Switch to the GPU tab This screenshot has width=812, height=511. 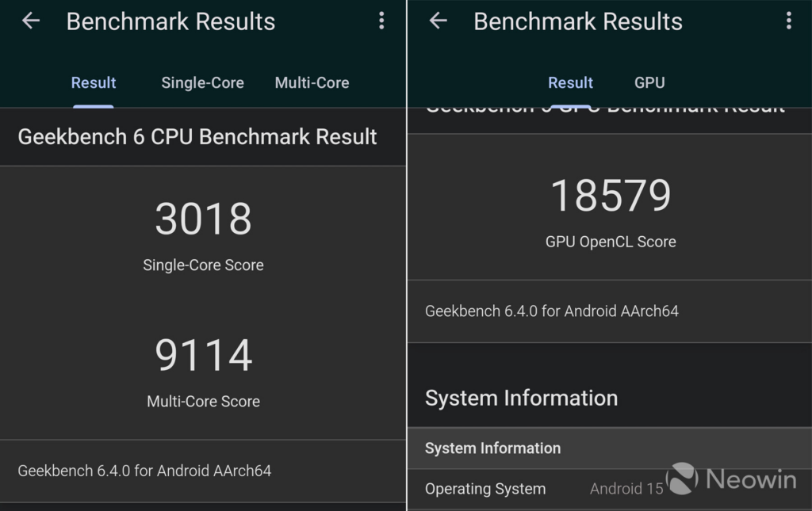point(649,82)
